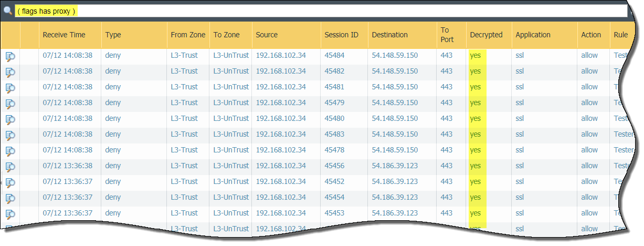Image resolution: width=644 pixels, height=246 pixels.
Task: Click destination 54.148.59.150 in session 45484 row
Action: tap(395, 55)
